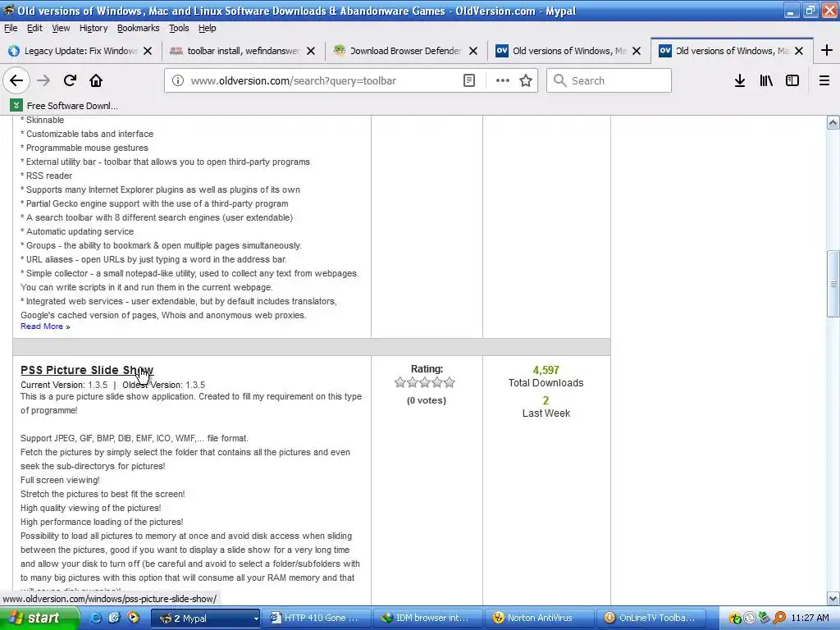Open the Bookmarks menu
The width and height of the screenshot is (840, 630).
pyautogui.click(x=138, y=28)
